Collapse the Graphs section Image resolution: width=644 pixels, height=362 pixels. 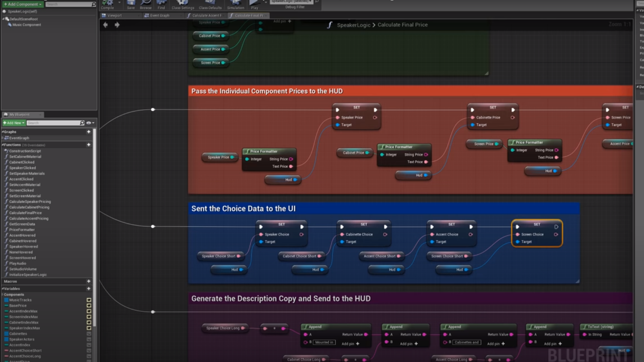(x=2, y=132)
